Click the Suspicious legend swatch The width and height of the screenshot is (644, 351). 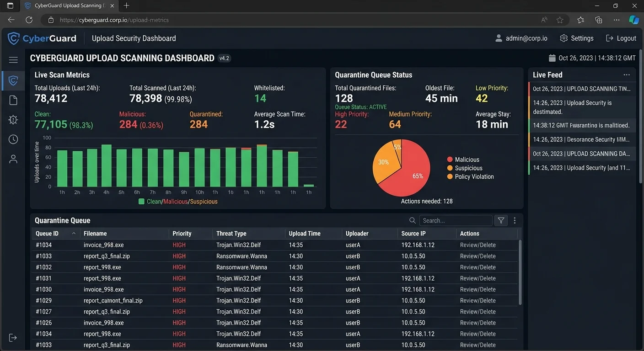450,168
